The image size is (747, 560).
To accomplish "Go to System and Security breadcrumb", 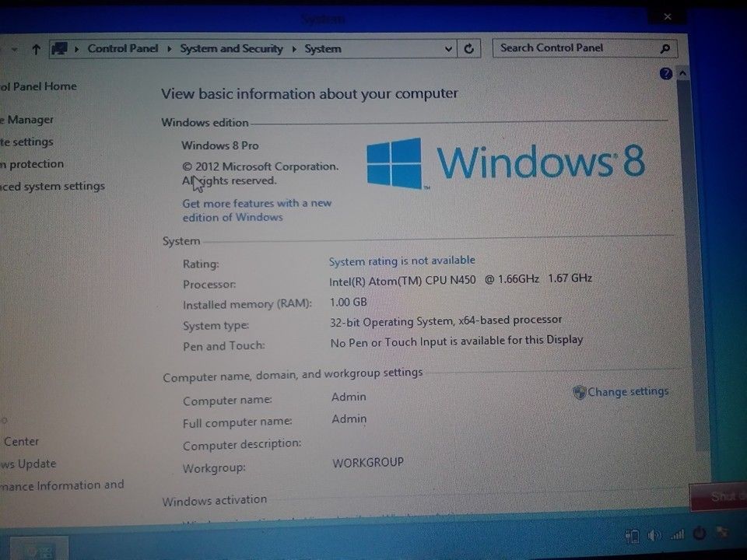I will pyautogui.click(x=231, y=48).
